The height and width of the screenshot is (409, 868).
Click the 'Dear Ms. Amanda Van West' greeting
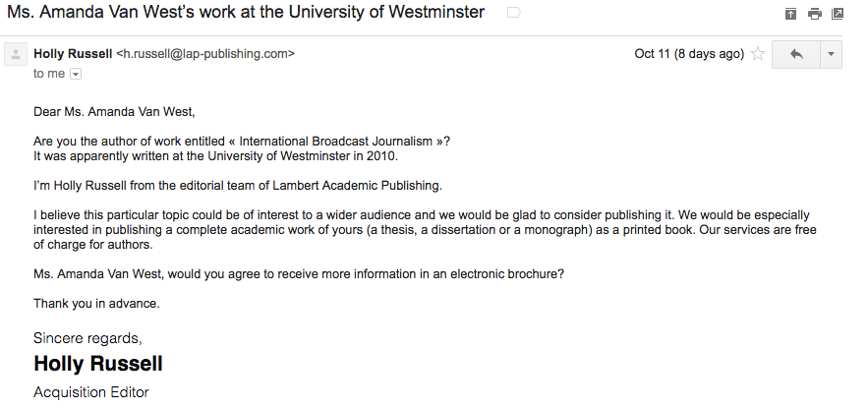pyautogui.click(x=121, y=112)
